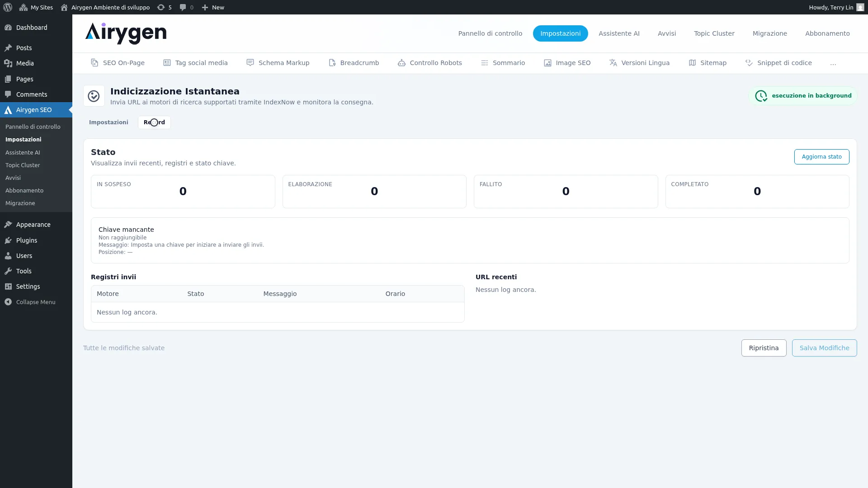The height and width of the screenshot is (488, 868).
Task: Click the Image SEO icon
Action: point(547,63)
